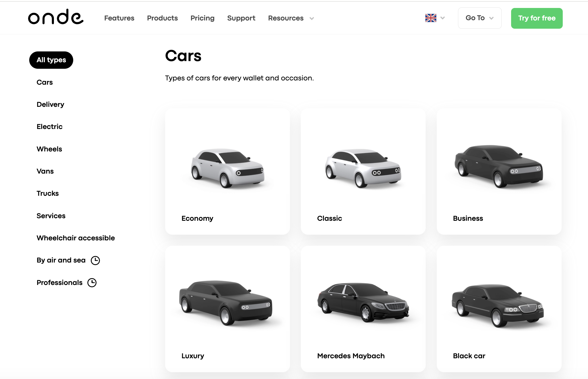588x379 pixels.
Task: Open the Delivery vehicle category
Action: 50,105
